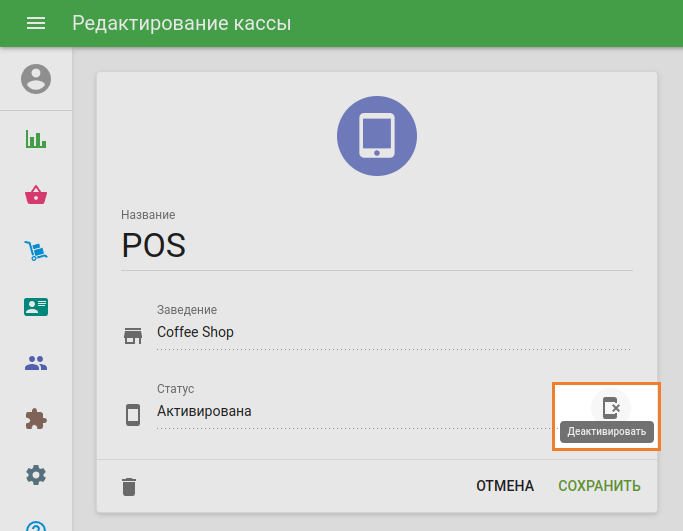Open the pink shopping basket section
The width and height of the screenshot is (683, 531).
click(36, 195)
